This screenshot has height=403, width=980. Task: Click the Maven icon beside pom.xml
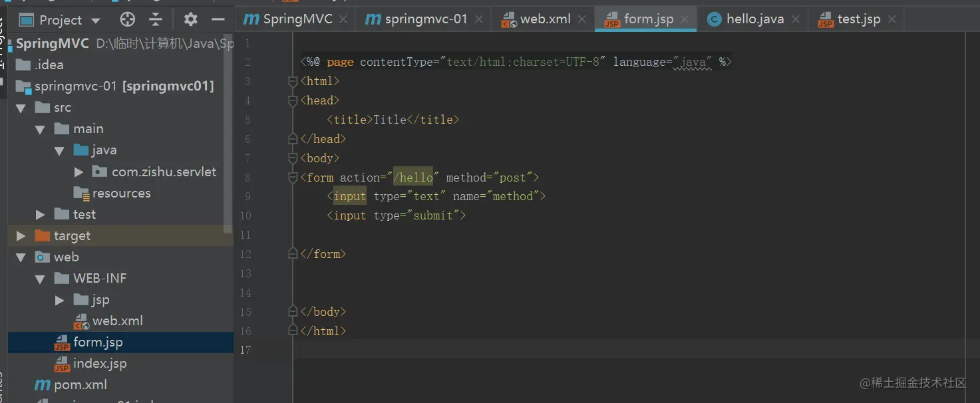tap(42, 384)
